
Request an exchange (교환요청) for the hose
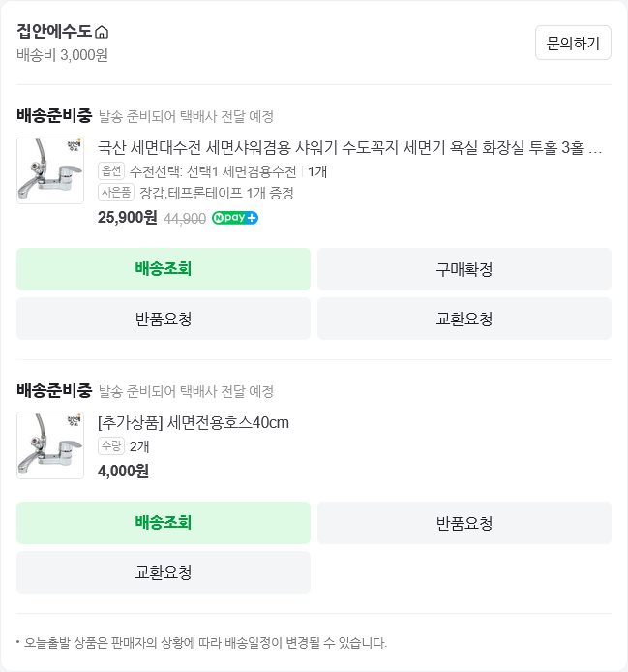[164, 572]
